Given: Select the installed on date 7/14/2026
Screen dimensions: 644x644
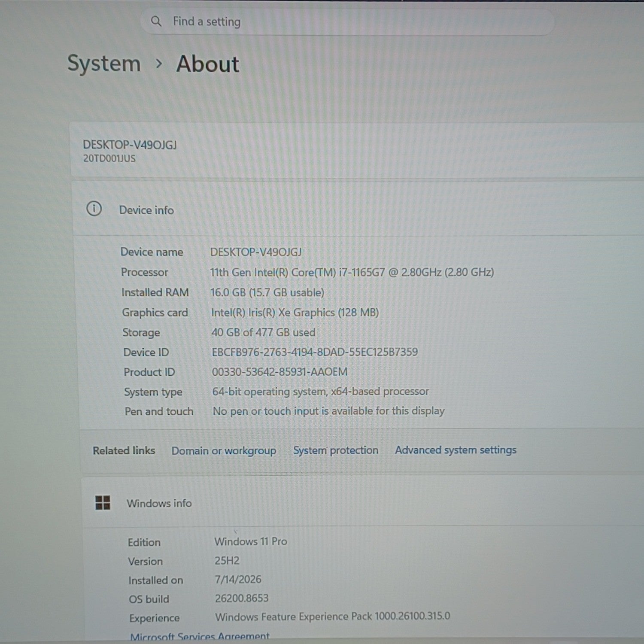Looking at the screenshot, I should click(238, 580).
